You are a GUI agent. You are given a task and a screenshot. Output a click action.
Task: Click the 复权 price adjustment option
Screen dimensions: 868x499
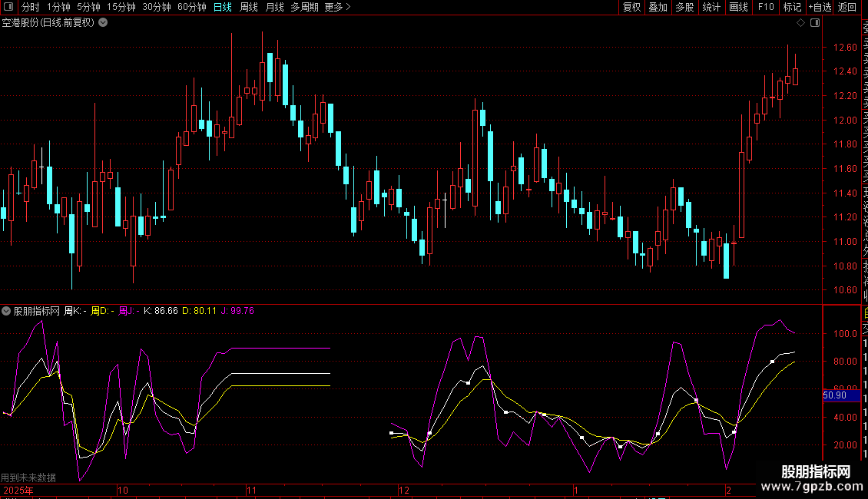click(631, 7)
